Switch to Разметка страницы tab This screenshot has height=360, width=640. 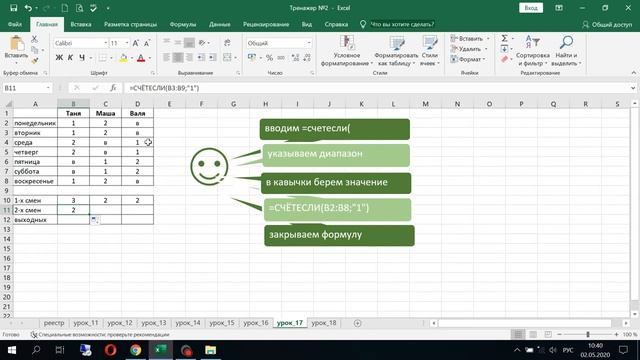pos(130,24)
